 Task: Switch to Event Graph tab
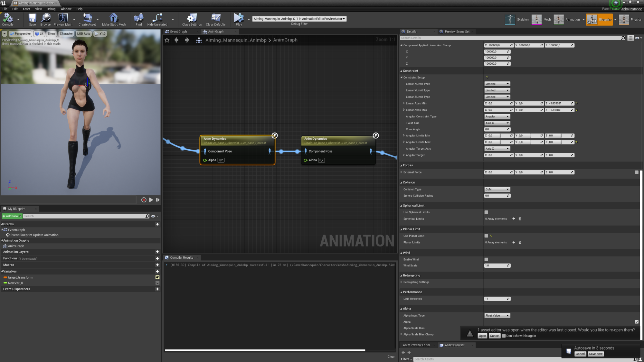tap(178, 32)
